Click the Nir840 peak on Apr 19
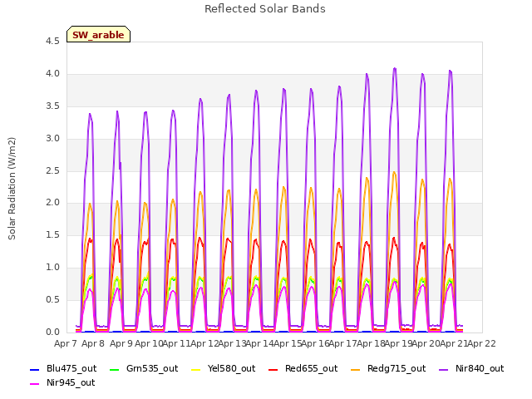 tap(395, 68)
